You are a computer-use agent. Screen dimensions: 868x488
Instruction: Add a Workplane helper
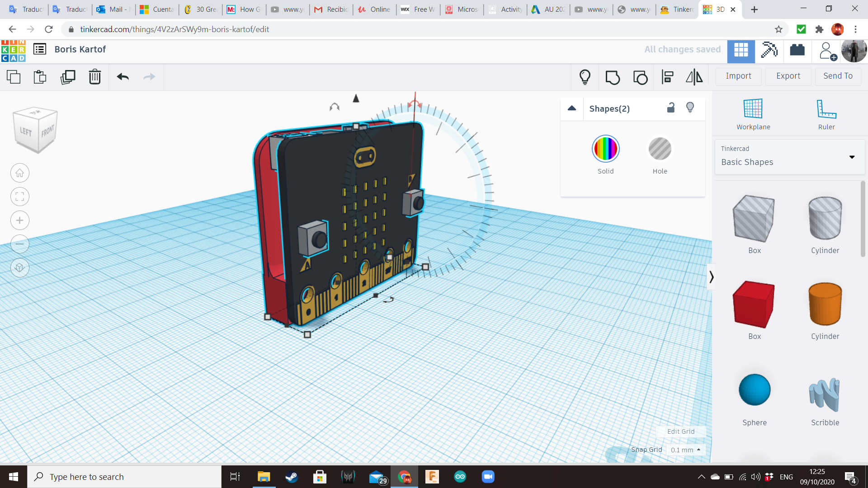[x=753, y=113]
